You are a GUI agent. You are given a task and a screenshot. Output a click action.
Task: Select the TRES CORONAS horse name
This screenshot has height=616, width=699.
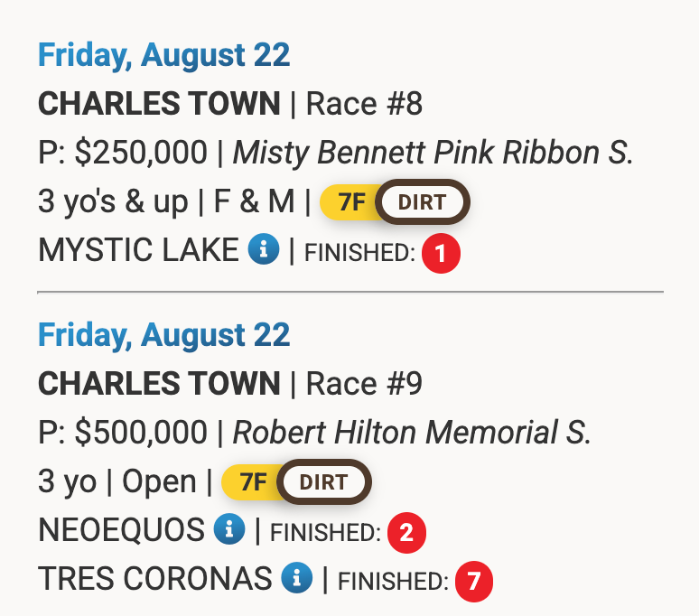[154, 577]
